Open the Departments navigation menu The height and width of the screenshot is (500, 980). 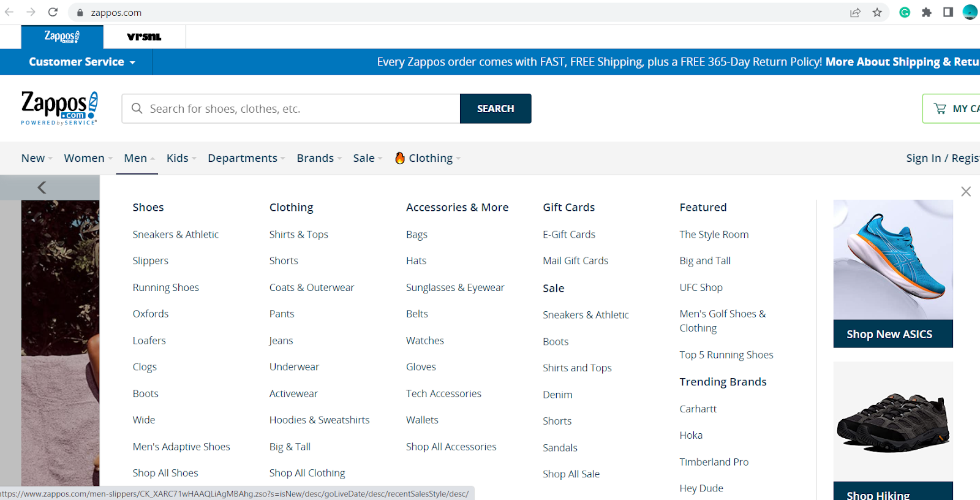246,158
